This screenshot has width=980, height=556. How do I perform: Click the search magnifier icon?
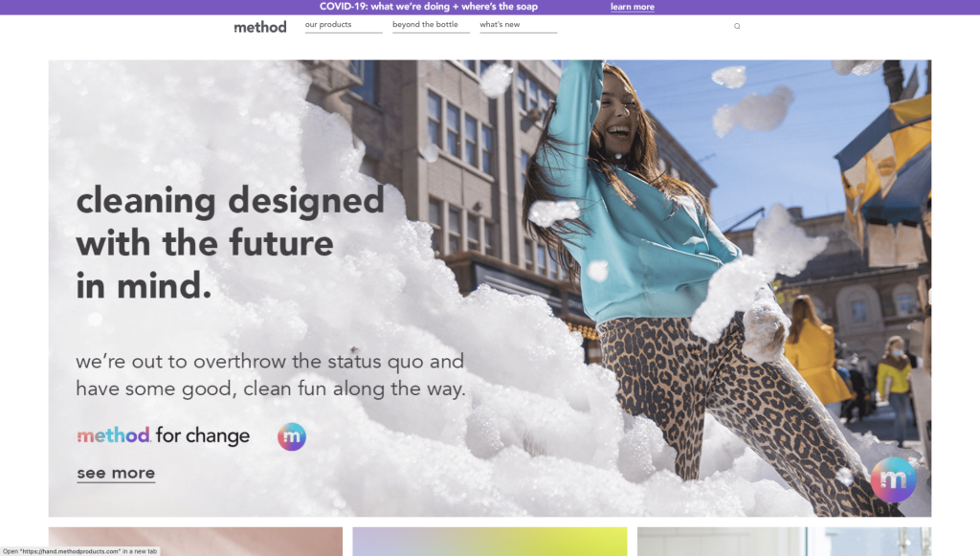point(737,26)
